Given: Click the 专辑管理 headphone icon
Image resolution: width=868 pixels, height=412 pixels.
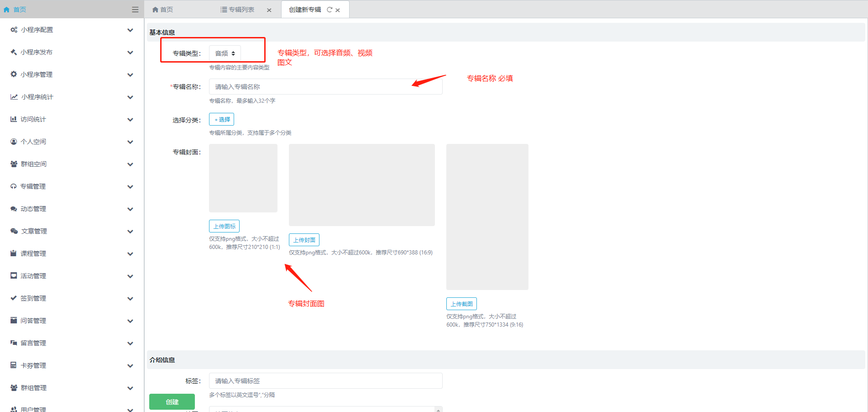Looking at the screenshot, I should pos(14,186).
